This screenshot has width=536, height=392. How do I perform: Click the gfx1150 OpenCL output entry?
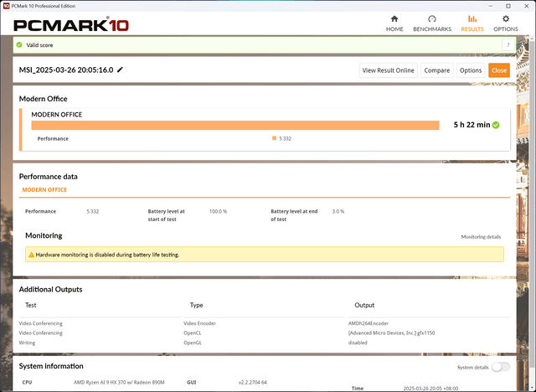[391, 333]
